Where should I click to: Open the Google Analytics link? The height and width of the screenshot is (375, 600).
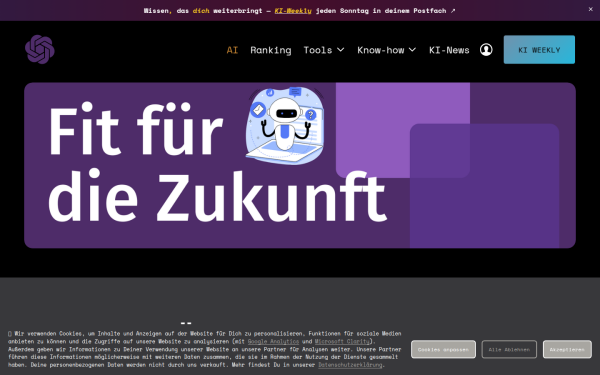coord(273,341)
